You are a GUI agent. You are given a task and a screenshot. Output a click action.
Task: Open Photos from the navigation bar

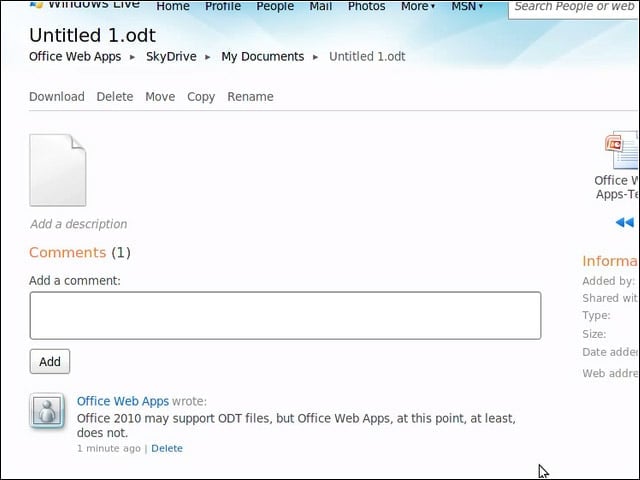[x=367, y=6]
